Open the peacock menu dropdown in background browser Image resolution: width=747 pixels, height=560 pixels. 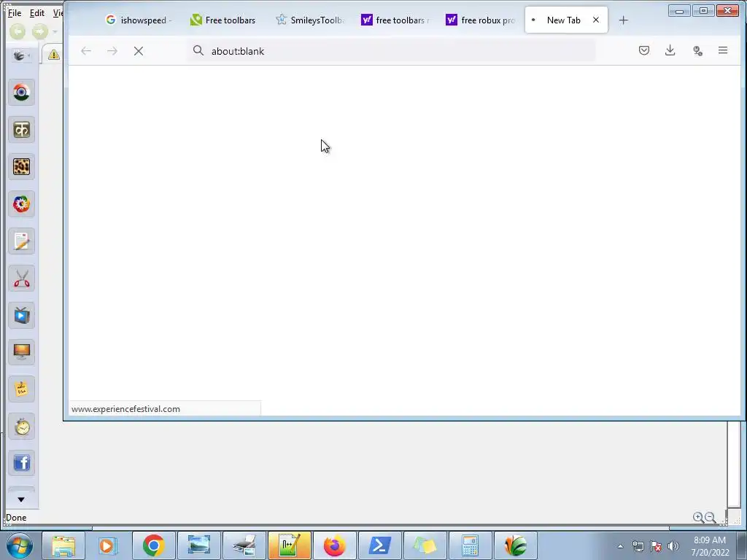[21, 55]
